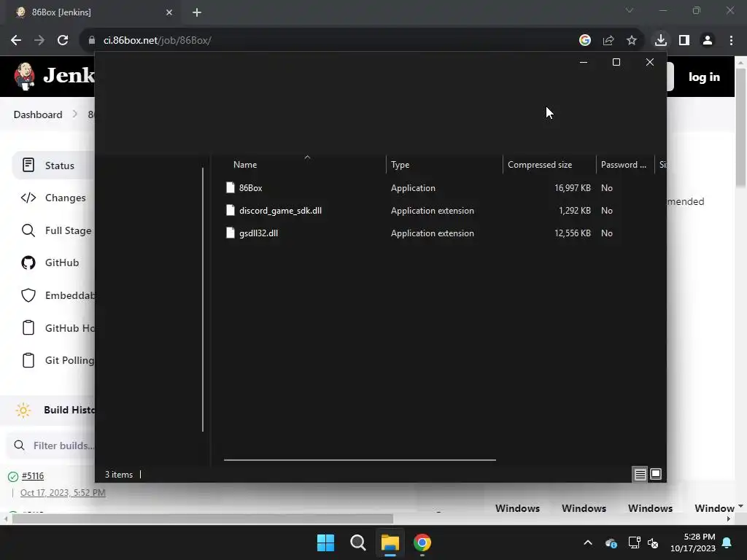Click the OneDrive cloud tray icon
Image resolution: width=747 pixels, height=560 pixels.
pos(611,542)
